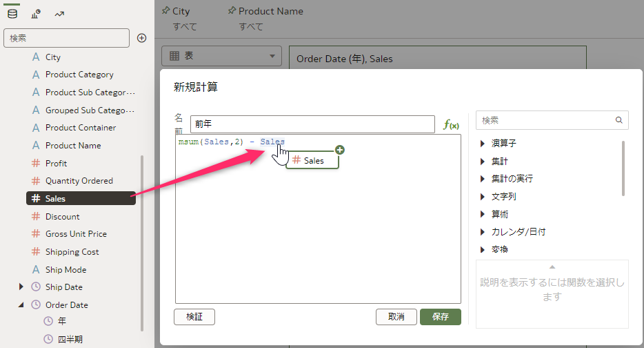This screenshot has width=644, height=348.
Task: Click the f(x) function icon
Action: (x=451, y=125)
